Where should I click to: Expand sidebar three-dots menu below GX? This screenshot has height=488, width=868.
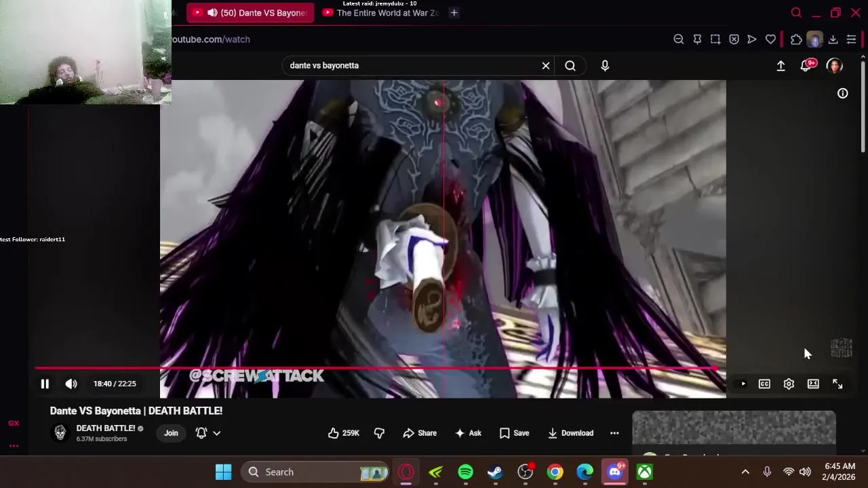coord(14,446)
